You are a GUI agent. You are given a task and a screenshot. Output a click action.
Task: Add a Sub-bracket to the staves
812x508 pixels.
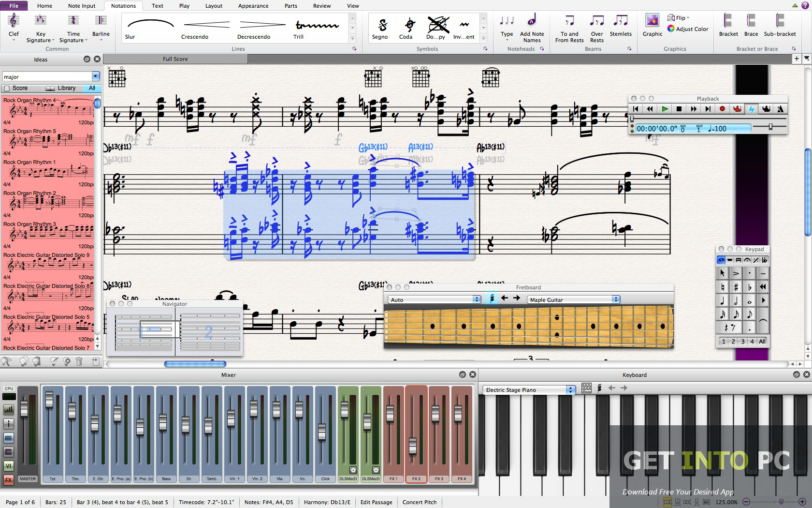[780, 25]
